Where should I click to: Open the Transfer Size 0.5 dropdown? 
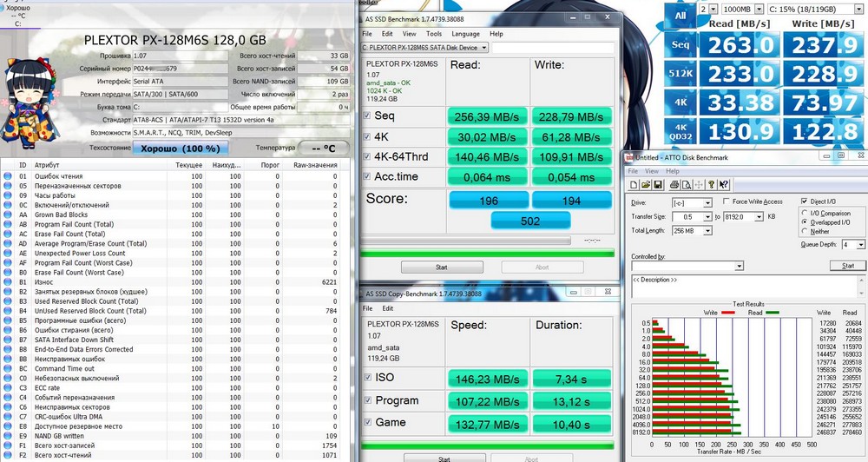[692, 216]
